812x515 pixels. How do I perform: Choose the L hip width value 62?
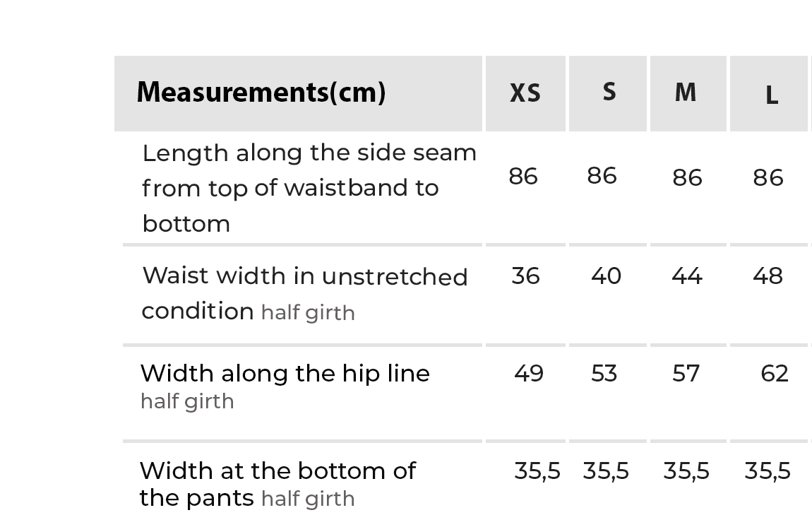coord(774,373)
